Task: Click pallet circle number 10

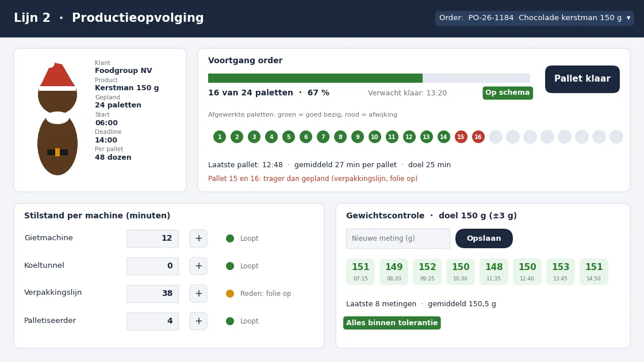Action: point(374,137)
